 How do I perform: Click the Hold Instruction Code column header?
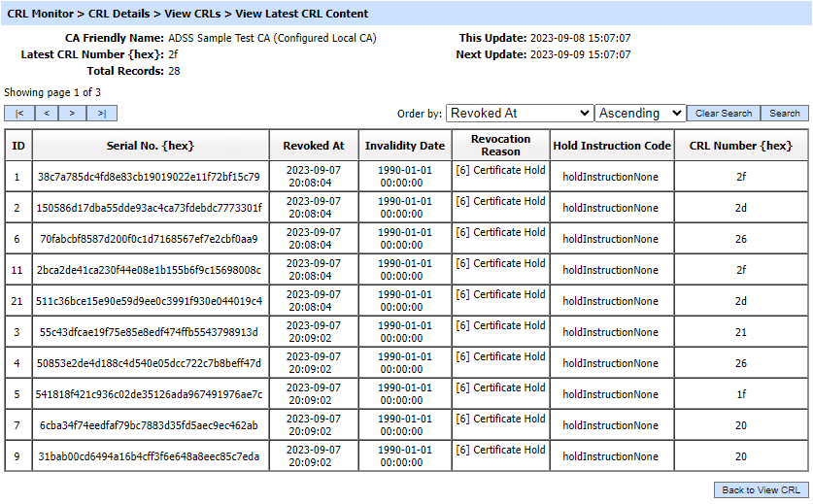[612, 146]
